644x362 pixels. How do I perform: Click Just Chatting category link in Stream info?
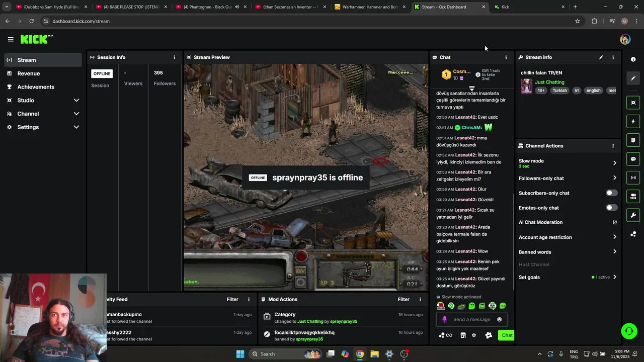pos(549,82)
